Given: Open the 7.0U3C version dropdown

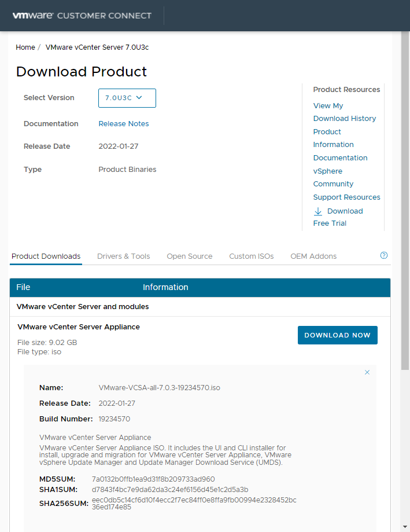Looking at the screenshot, I should click(127, 98).
